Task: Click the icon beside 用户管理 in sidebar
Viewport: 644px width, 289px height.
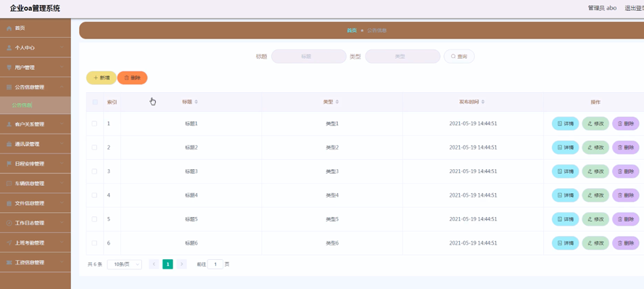Action: click(9, 68)
